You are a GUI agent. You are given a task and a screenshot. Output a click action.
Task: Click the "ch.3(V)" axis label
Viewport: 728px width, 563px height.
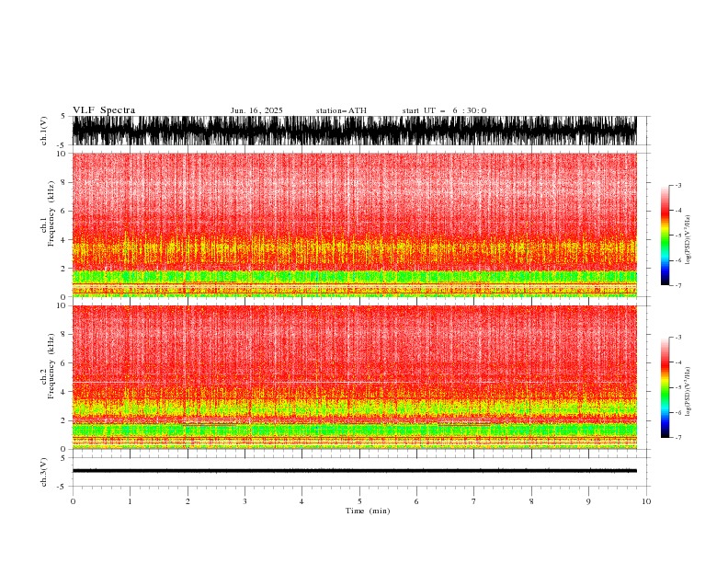tap(44, 472)
